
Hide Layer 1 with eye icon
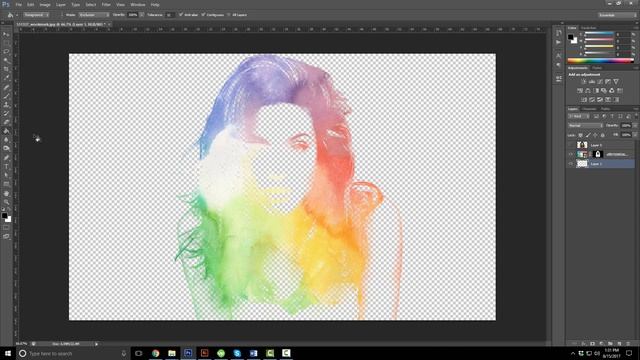pos(571,164)
